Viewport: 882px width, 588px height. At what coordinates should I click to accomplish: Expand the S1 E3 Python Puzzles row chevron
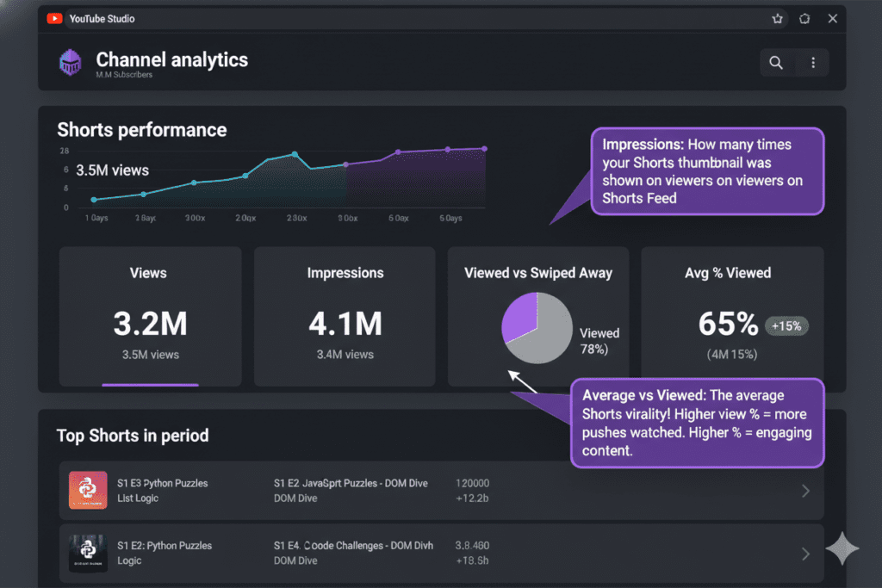point(805,491)
